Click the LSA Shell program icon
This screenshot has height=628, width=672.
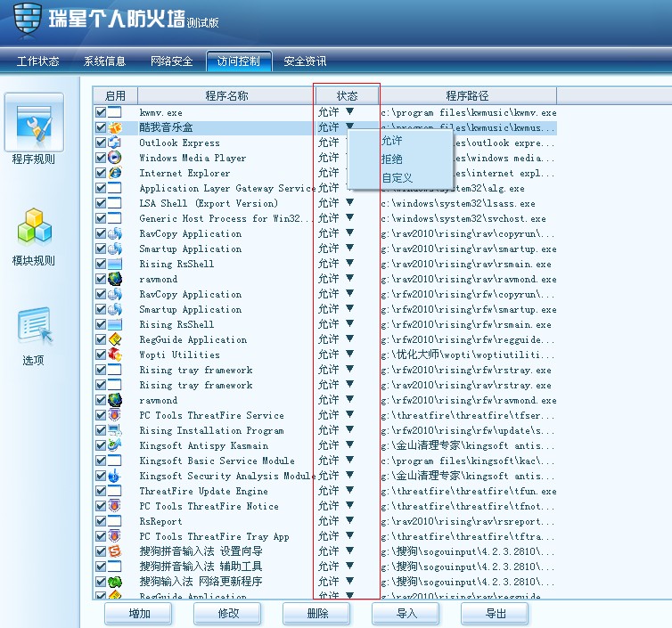point(114,203)
